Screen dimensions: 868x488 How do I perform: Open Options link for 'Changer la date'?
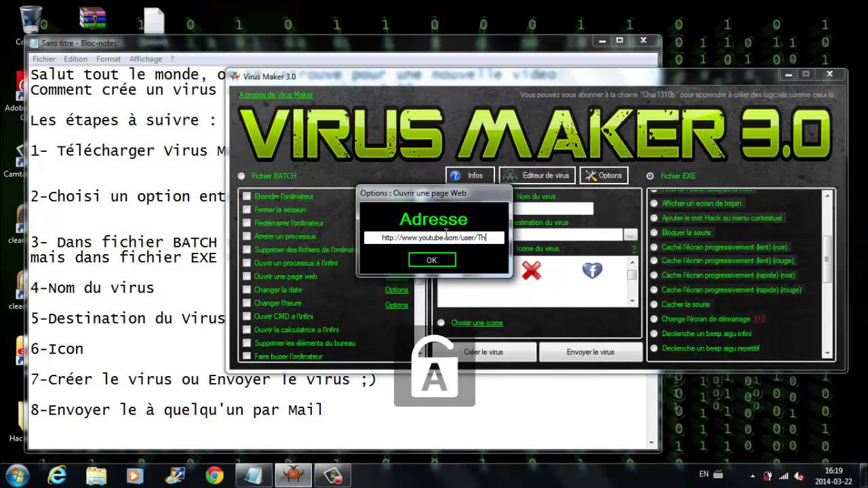397,290
